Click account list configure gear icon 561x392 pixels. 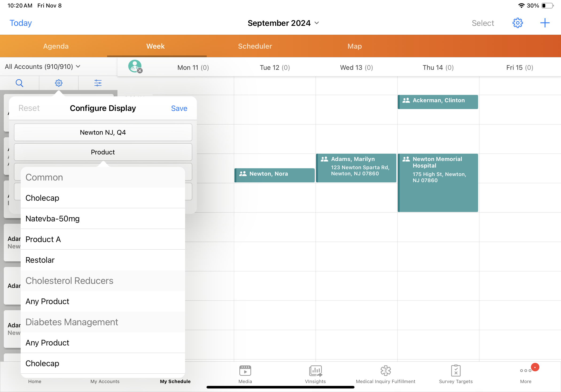(x=59, y=83)
